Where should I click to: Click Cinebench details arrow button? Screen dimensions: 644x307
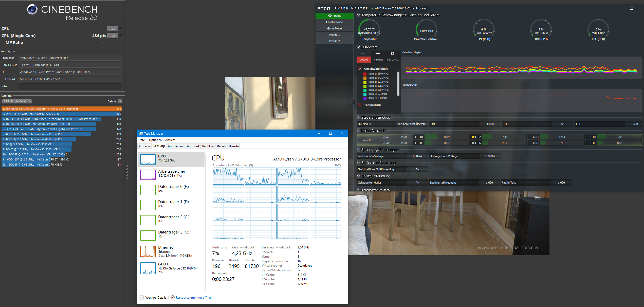pyautogui.click(x=120, y=101)
